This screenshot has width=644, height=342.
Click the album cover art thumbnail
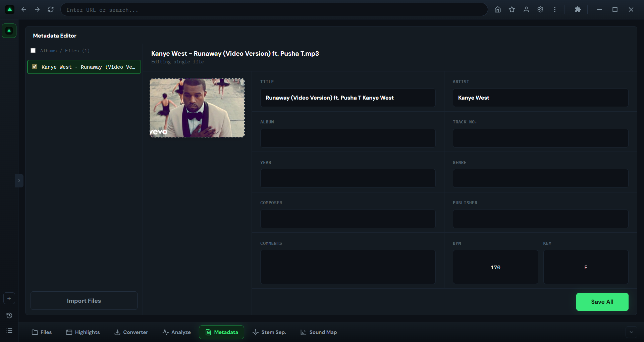[x=197, y=108]
